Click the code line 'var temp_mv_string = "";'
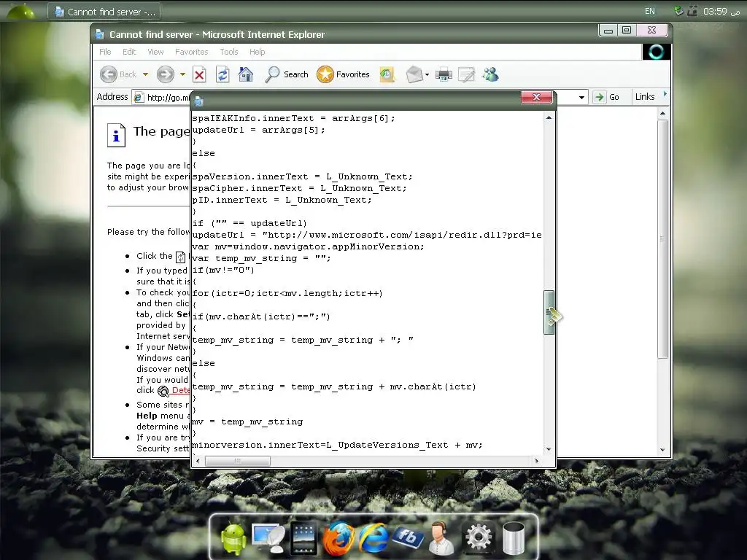 pyautogui.click(x=261, y=259)
